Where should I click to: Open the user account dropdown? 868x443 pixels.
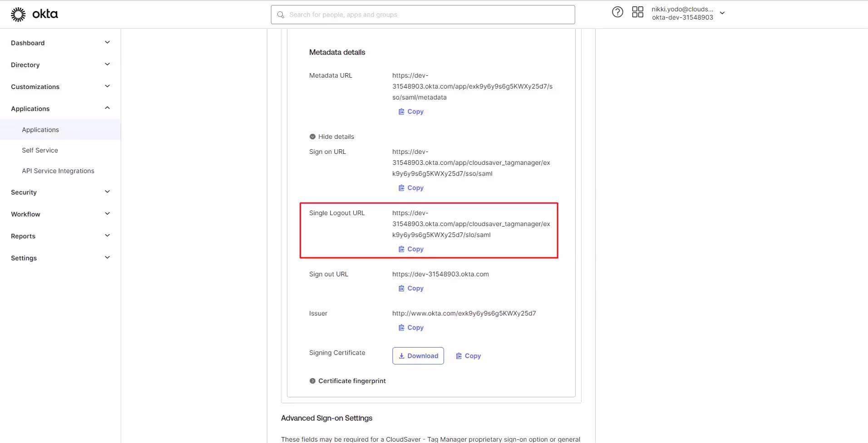pos(722,13)
